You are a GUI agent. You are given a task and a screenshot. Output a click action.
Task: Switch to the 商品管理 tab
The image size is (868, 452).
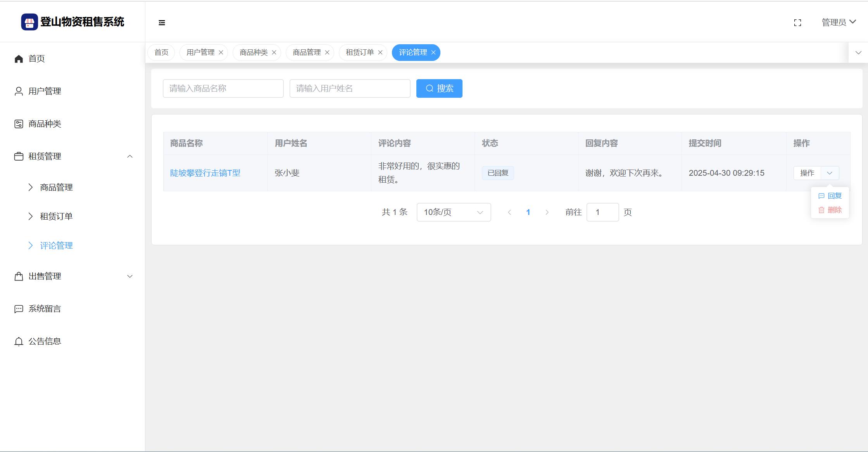pyautogui.click(x=307, y=52)
